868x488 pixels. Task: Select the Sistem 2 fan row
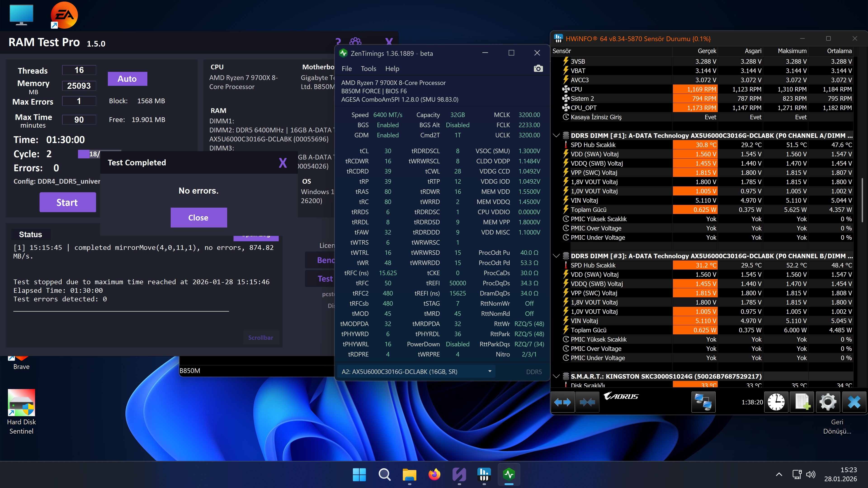(x=702, y=98)
